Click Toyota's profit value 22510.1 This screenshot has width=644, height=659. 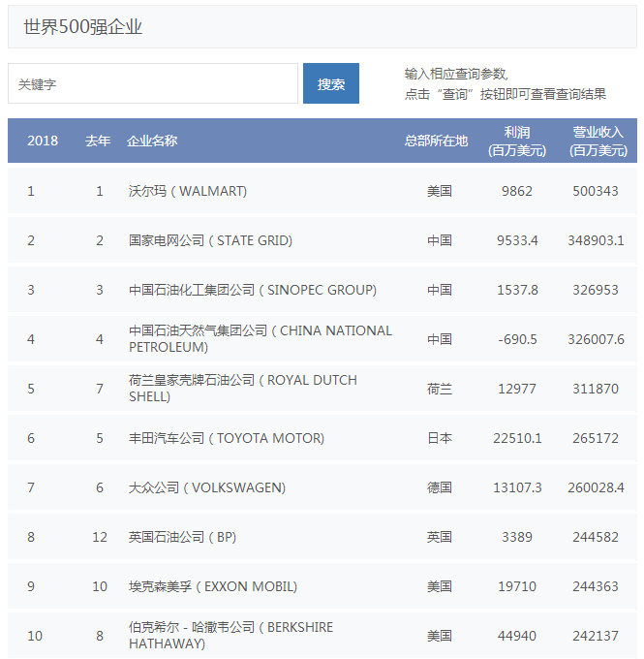517,438
